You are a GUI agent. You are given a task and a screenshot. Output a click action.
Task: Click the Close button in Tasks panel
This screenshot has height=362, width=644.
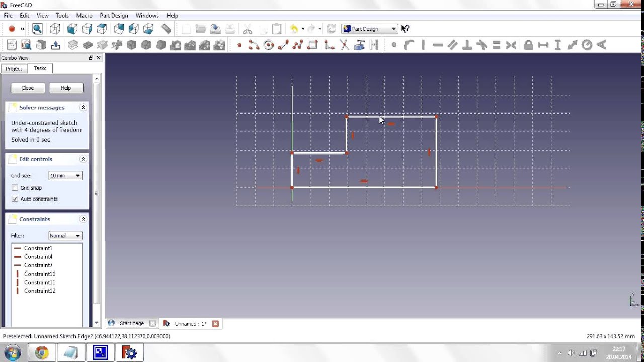click(x=28, y=88)
